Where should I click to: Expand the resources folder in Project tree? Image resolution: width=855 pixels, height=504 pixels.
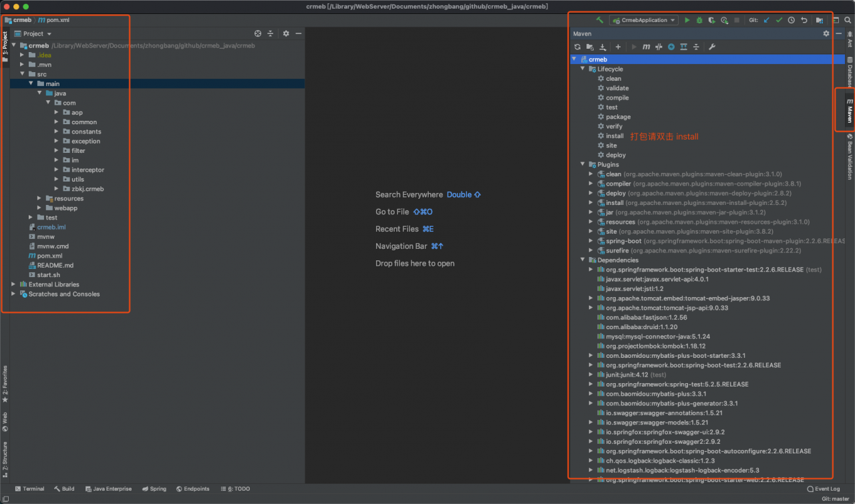click(39, 198)
